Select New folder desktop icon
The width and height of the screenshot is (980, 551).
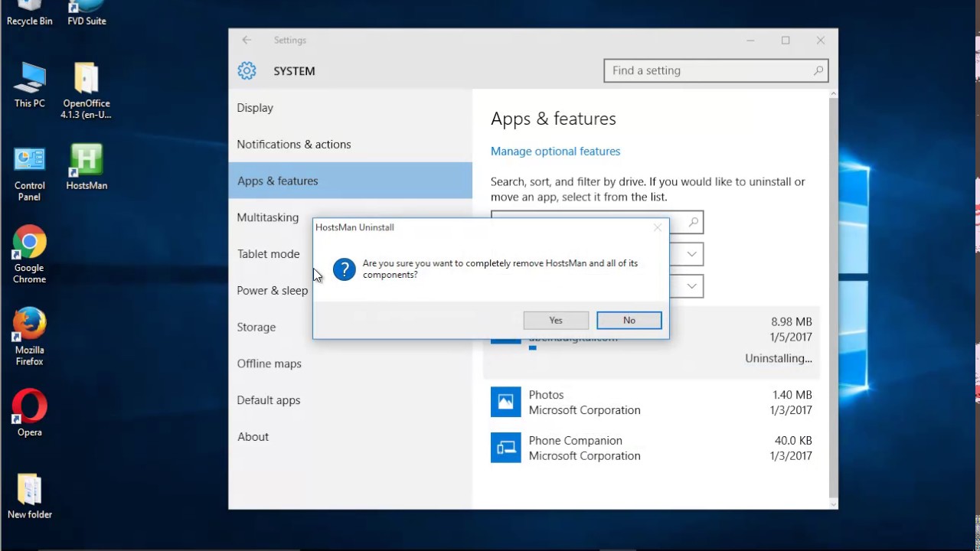tap(29, 496)
